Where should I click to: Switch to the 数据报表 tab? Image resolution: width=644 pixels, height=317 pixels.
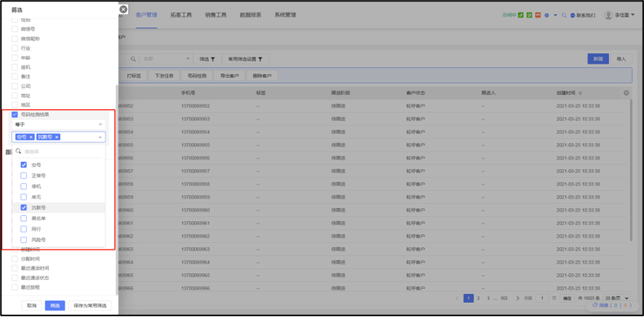click(251, 15)
